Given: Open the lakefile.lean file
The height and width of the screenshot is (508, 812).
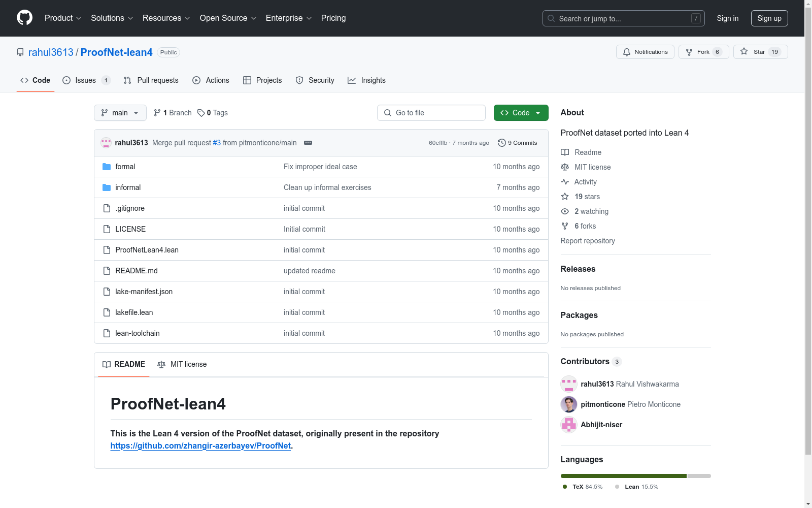Looking at the screenshot, I should click(134, 312).
